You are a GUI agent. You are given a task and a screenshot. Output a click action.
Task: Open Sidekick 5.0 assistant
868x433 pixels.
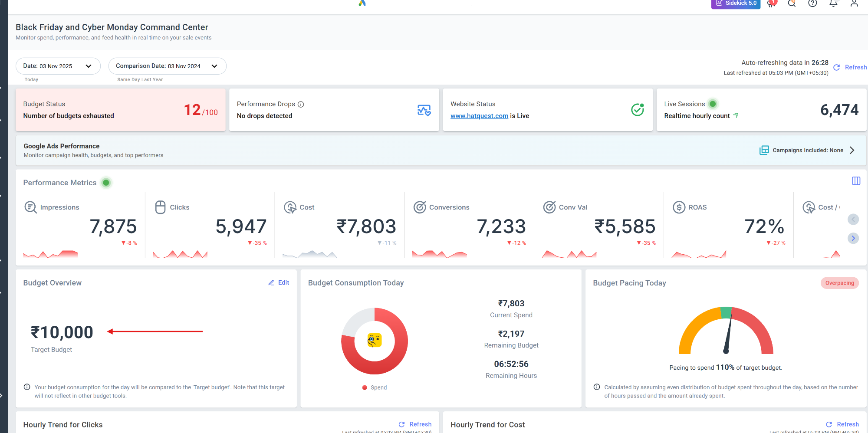click(x=736, y=3)
